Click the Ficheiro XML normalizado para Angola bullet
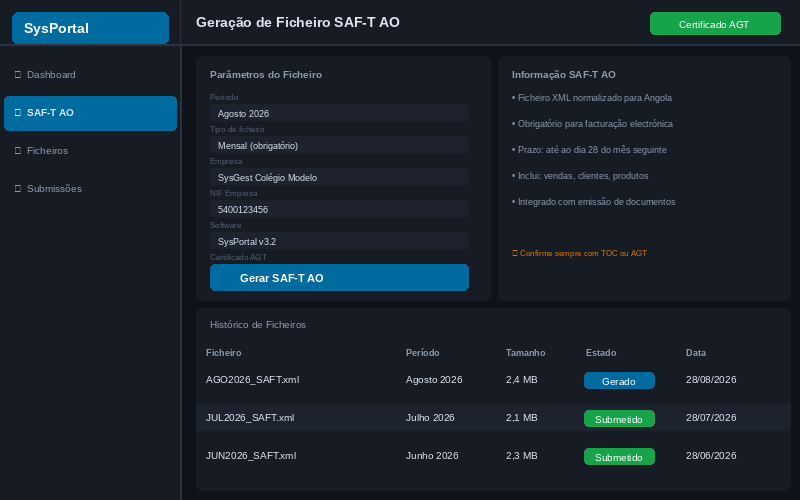The image size is (800, 500). (592, 98)
